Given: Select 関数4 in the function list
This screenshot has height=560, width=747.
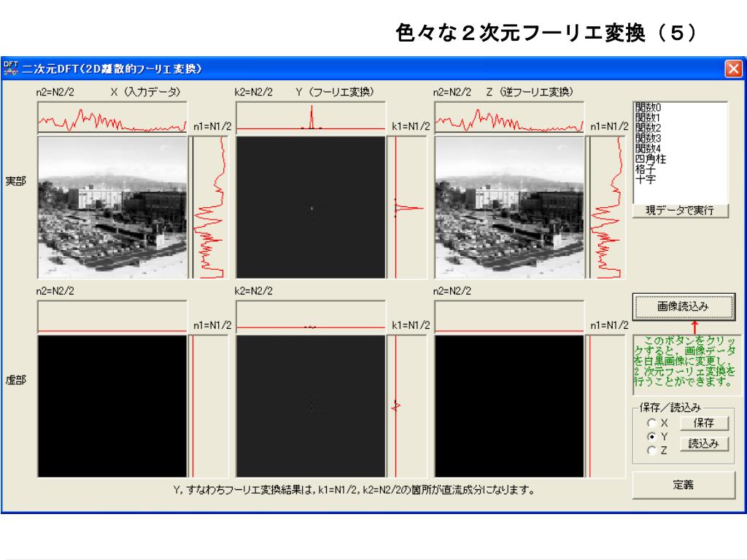Looking at the screenshot, I should tap(648, 149).
